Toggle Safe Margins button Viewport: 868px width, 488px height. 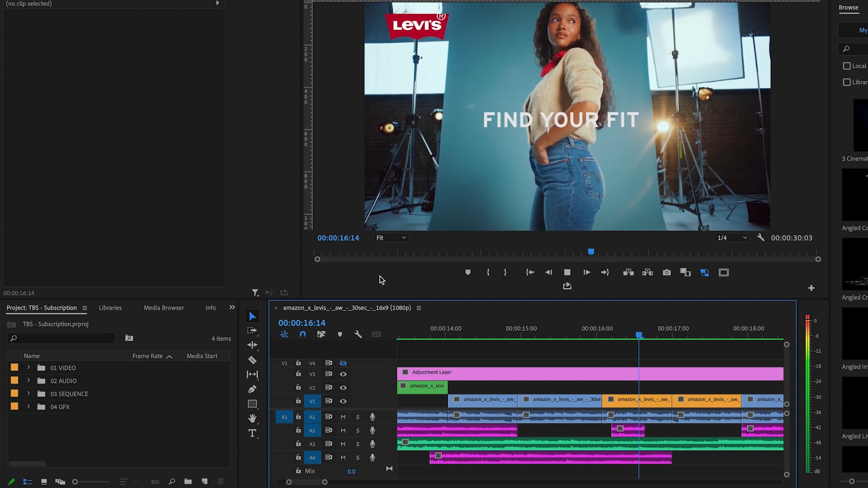pyautogui.click(x=724, y=272)
